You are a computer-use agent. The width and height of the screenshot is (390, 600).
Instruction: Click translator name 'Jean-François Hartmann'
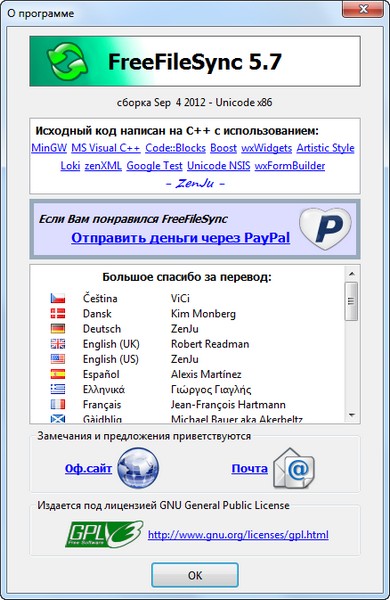click(228, 405)
